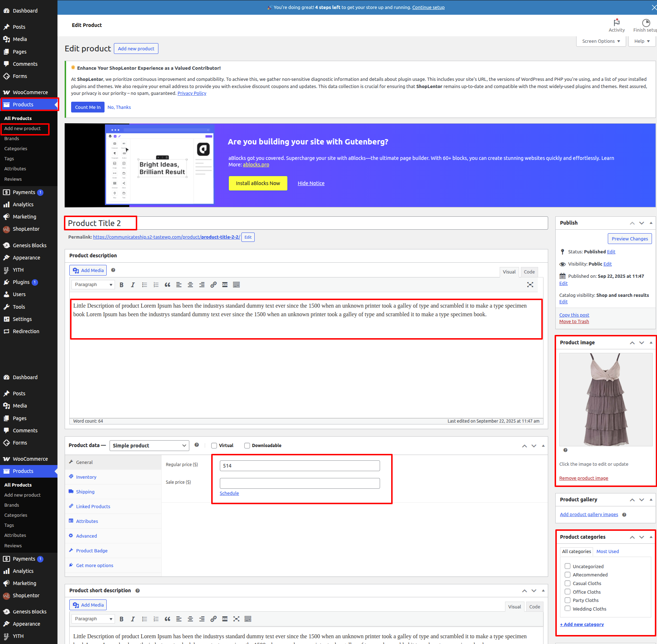657x644 pixels.
Task: Click the bulleted list icon in description toolbar
Action: click(x=144, y=285)
